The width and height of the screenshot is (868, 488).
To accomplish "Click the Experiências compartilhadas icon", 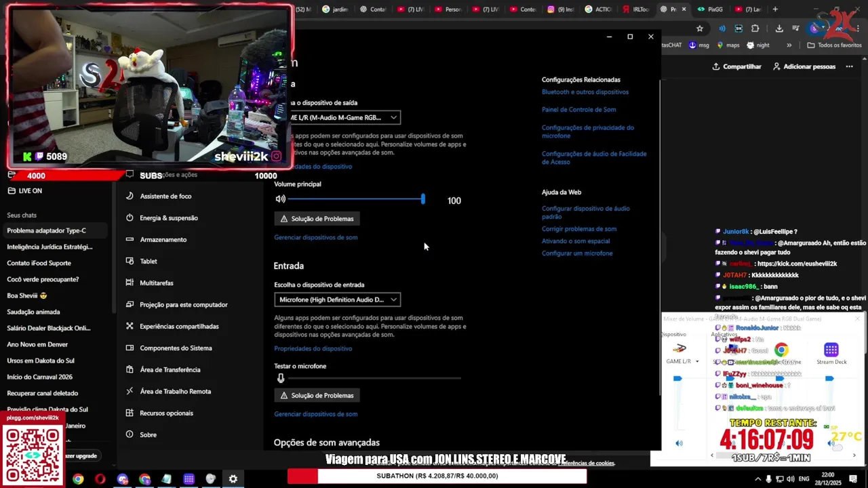I will pyautogui.click(x=130, y=326).
